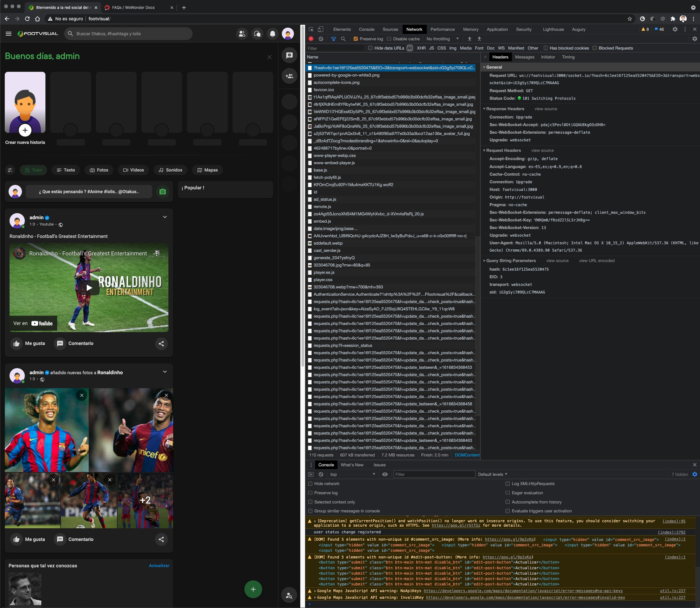Open the No throttling dropdown
This screenshot has width=700, height=608.
pos(442,39)
